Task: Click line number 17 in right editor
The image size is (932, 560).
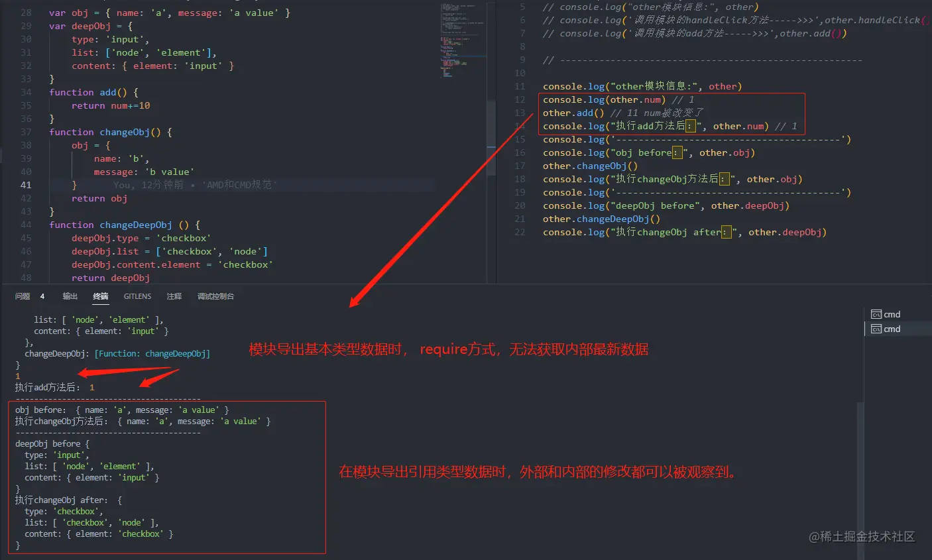Action: [520, 166]
